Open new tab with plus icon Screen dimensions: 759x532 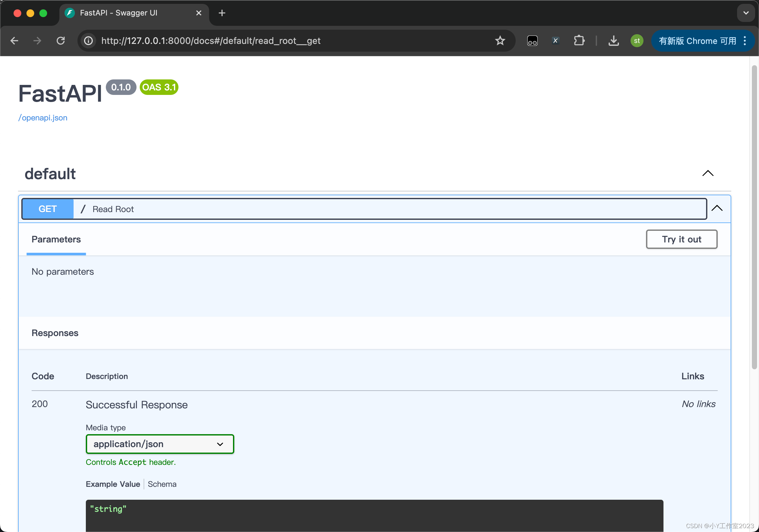pyautogui.click(x=222, y=13)
